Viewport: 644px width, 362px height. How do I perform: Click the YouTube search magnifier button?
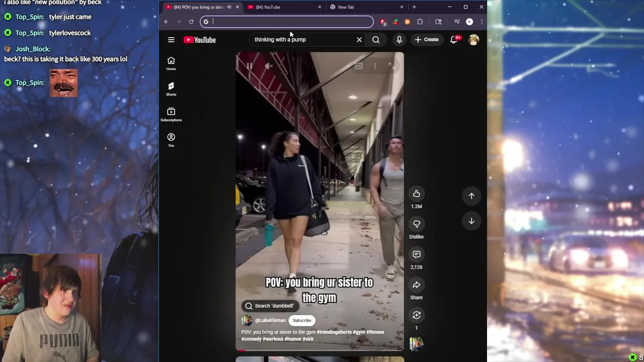click(376, 40)
